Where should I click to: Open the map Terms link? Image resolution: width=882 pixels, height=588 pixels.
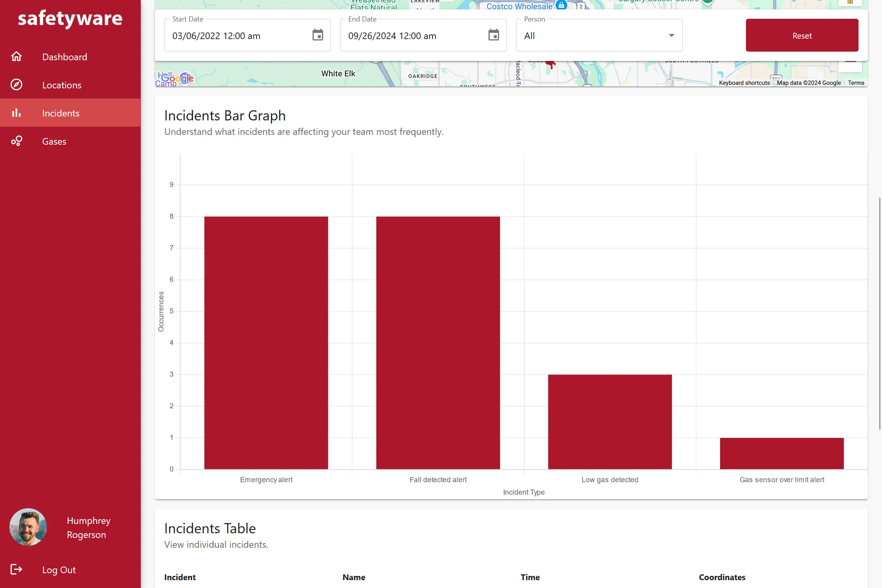click(856, 83)
